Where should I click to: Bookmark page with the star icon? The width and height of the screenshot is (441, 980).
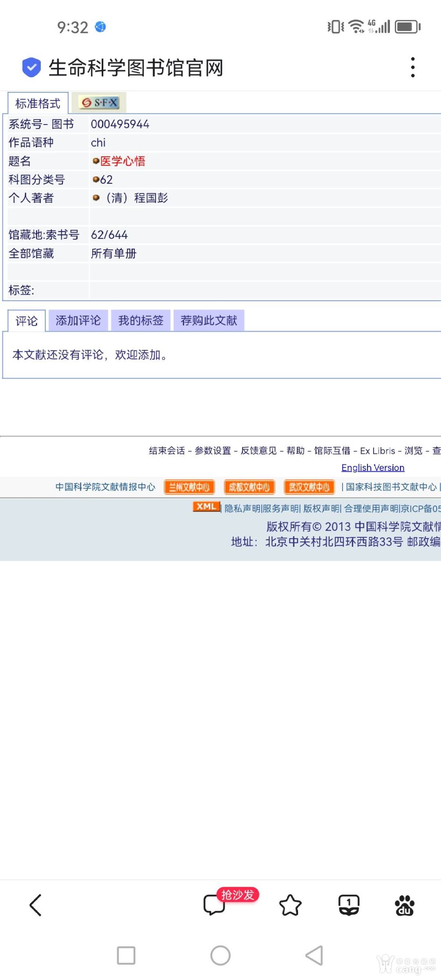pos(290,905)
